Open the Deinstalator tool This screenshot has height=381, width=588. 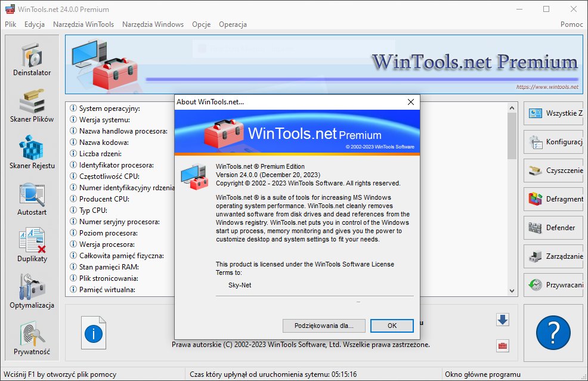[32, 59]
